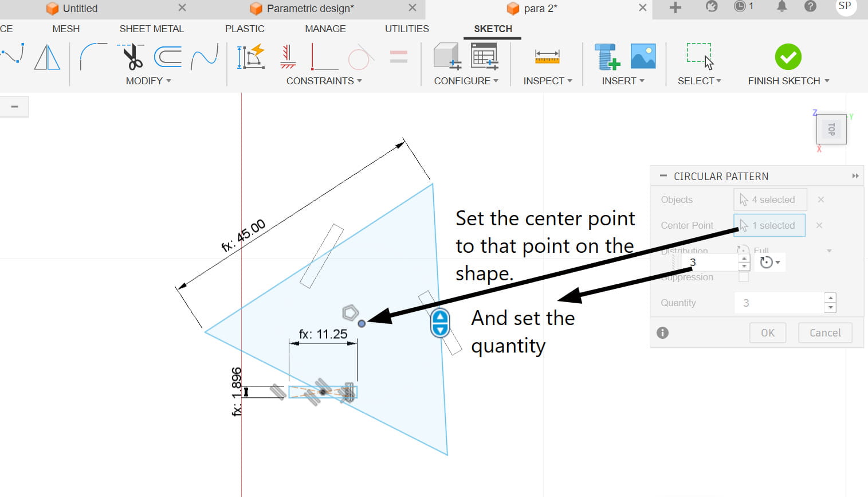Image resolution: width=868 pixels, height=497 pixels.
Task: Toggle the Suppression checkbox
Action: 744,277
